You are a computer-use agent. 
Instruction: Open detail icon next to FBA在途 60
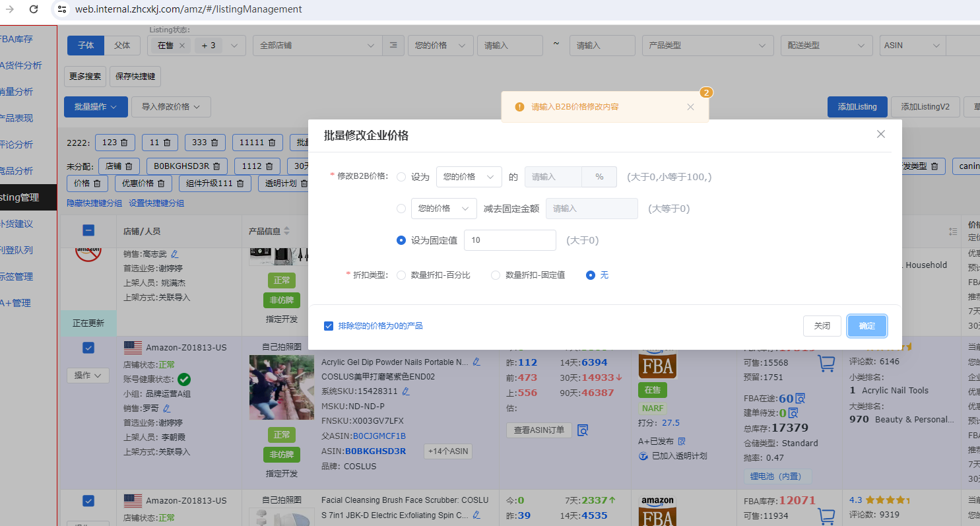(800, 399)
